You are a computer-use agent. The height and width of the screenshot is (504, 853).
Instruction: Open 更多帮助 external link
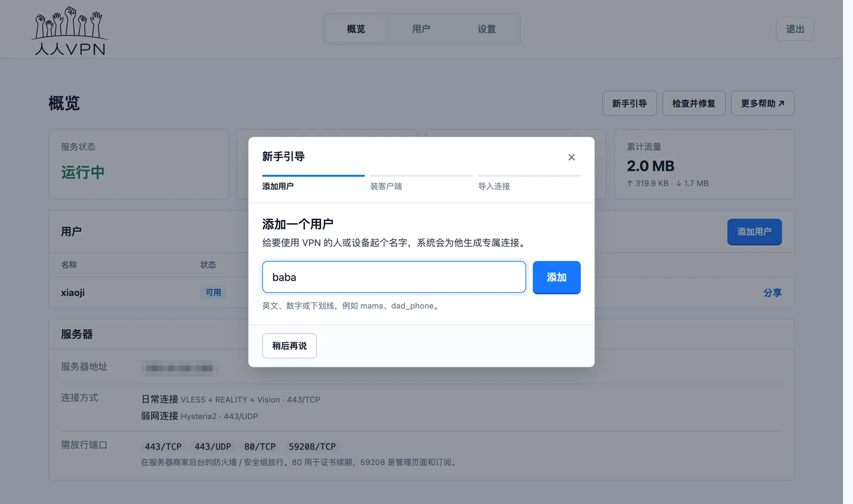click(762, 103)
